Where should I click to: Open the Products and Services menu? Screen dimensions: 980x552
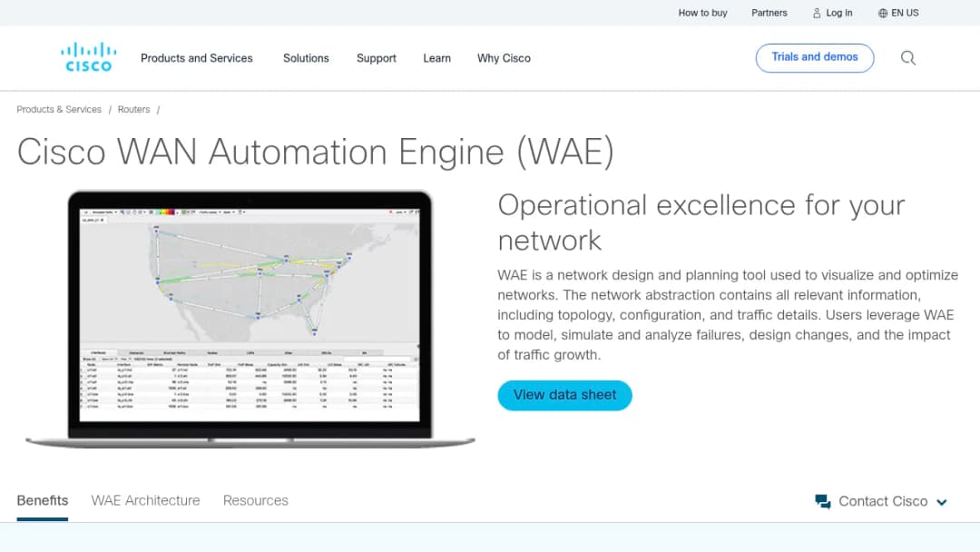click(x=196, y=58)
